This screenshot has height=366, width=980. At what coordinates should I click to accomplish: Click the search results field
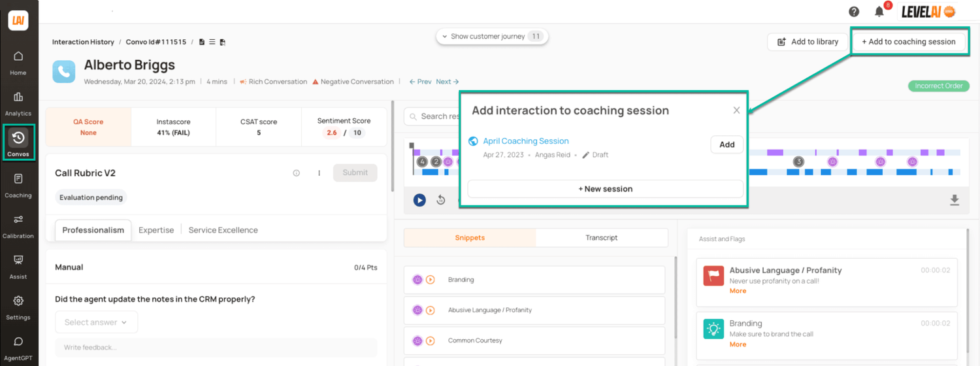click(433, 116)
